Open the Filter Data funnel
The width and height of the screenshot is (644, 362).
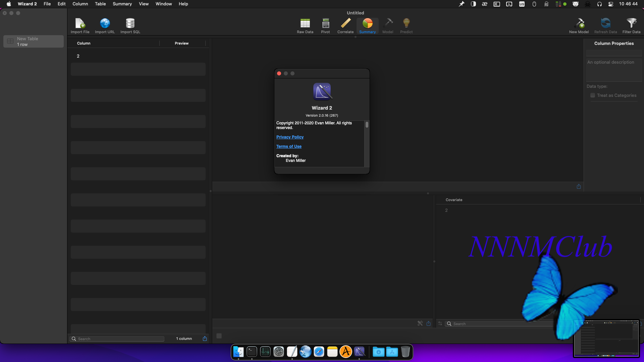coord(631,26)
